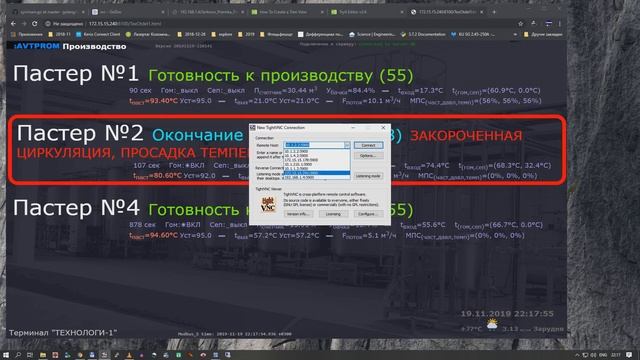Select host 10.1.210.1:5900 from list
Viewport: 640px width, 360px height.
316,164
